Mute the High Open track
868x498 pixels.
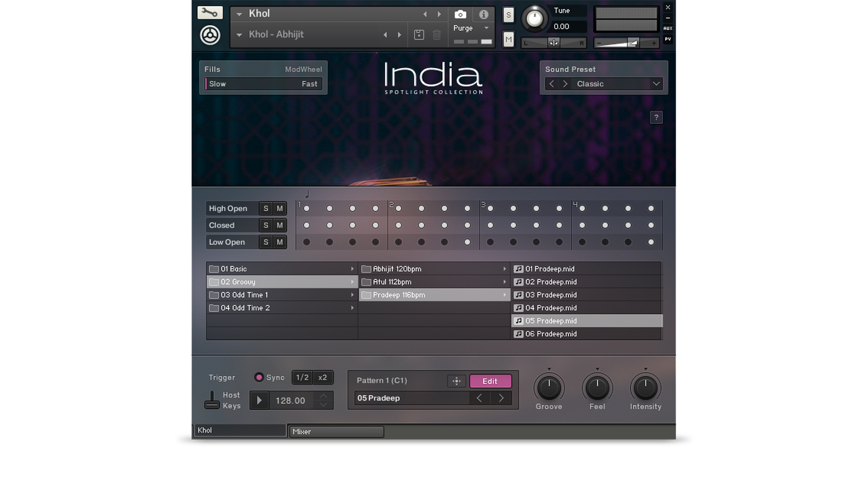pyautogui.click(x=280, y=209)
